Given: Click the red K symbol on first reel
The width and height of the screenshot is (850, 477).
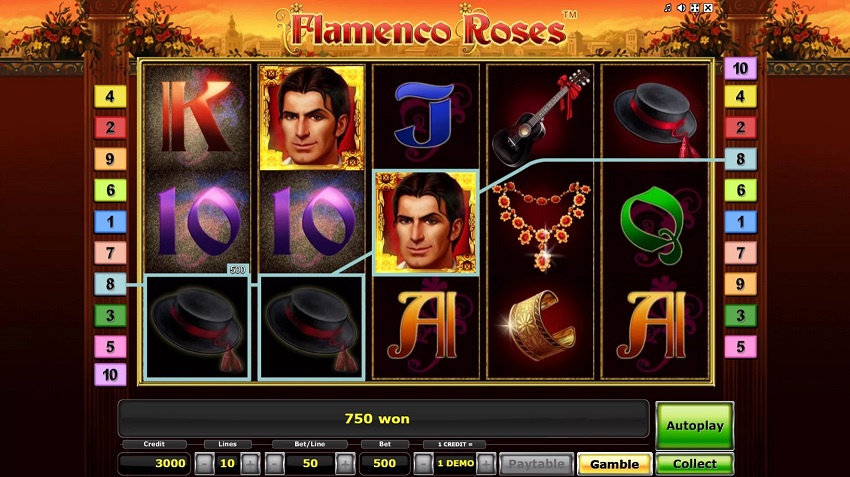Looking at the screenshot, I should pyautogui.click(x=196, y=117).
